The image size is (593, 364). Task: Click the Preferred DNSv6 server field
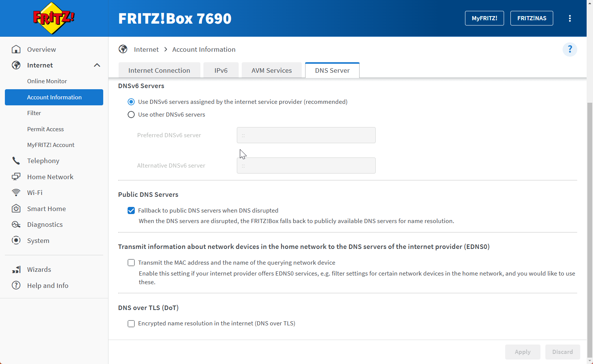306,135
